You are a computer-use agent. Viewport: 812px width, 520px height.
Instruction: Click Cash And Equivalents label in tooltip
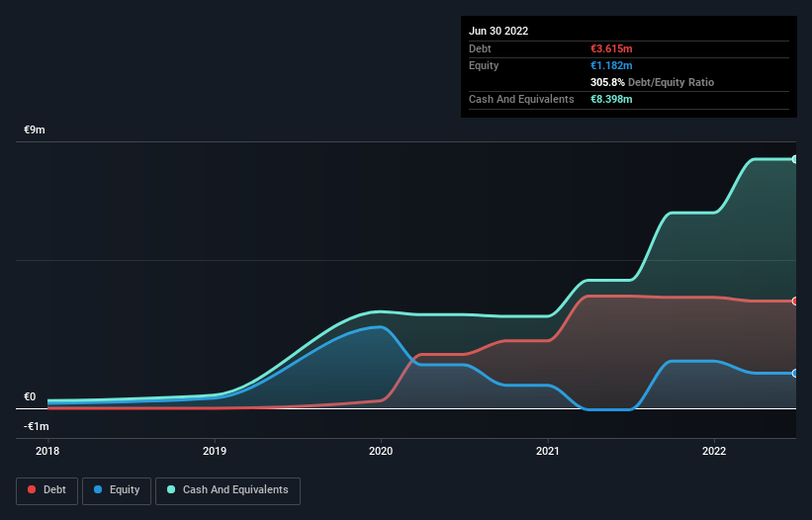(521, 99)
